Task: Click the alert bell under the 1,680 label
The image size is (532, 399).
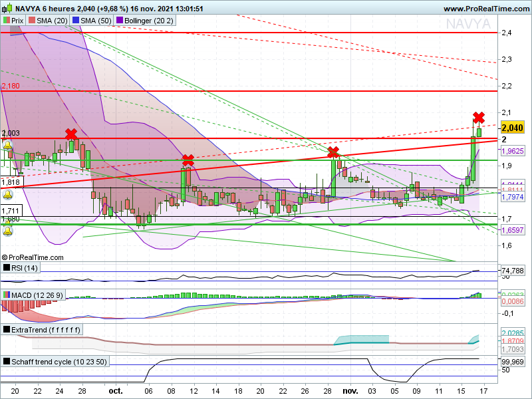Action: [x=7, y=231]
